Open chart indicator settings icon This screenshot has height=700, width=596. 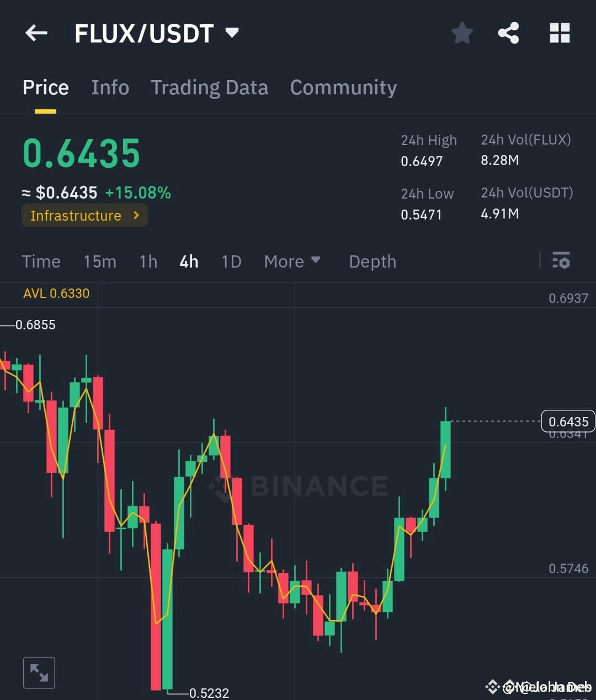click(x=561, y=260)
